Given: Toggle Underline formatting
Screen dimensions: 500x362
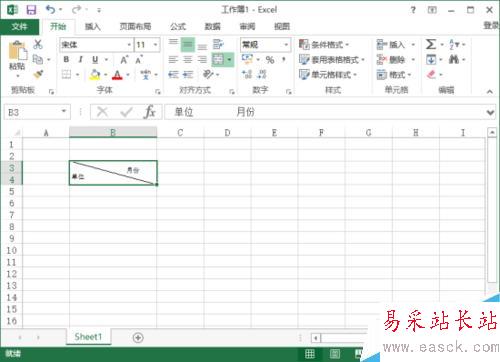Looking at the screenshot, I should (x=95, y=59).
